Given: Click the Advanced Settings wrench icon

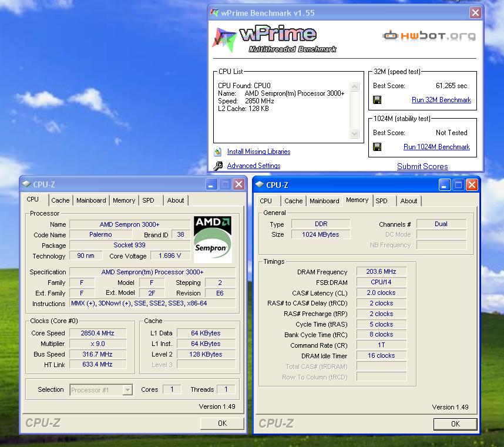Looking at the screenshot, I should point(218,166).
